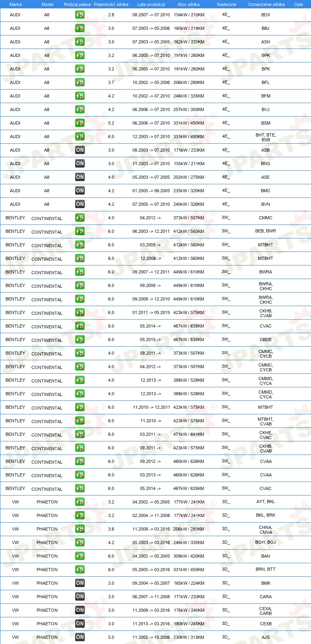Click the petrol icon in the BKL, BRK row
Image resolution: width=311 pixels, height=644 pixels.
coord(80,515)
